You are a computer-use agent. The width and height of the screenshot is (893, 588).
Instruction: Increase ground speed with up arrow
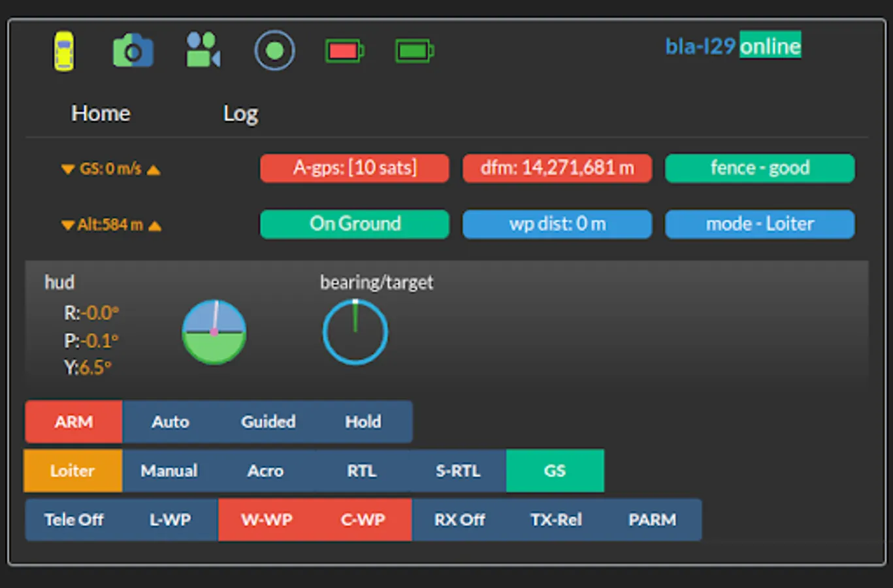click(154, 170)
